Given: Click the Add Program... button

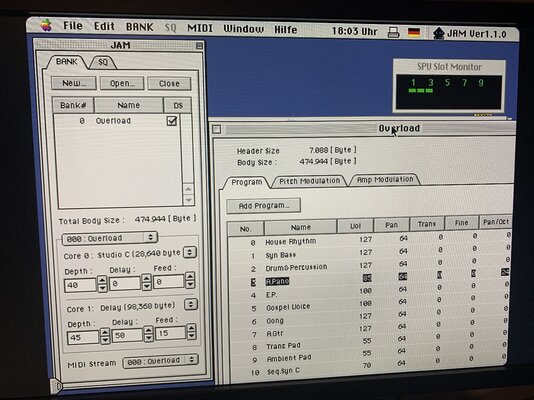Looking at the screenshot, I should tap(264, 206).
